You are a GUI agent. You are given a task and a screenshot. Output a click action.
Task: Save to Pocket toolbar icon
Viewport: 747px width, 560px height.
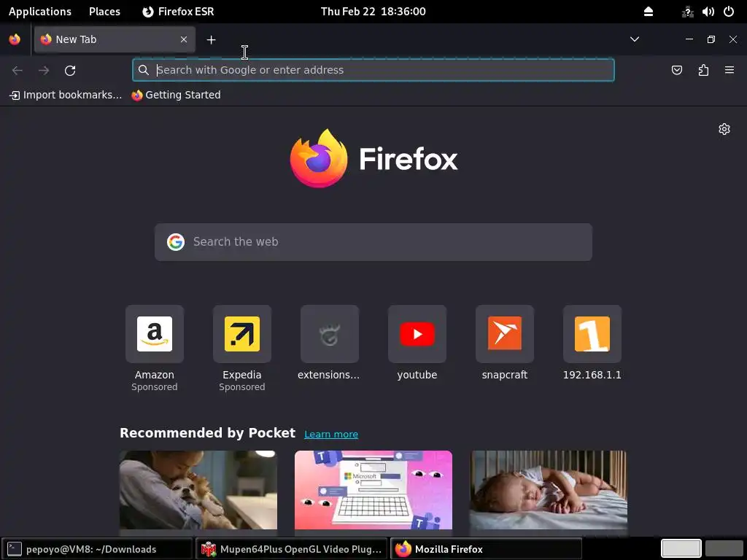[x=676, y=71]
